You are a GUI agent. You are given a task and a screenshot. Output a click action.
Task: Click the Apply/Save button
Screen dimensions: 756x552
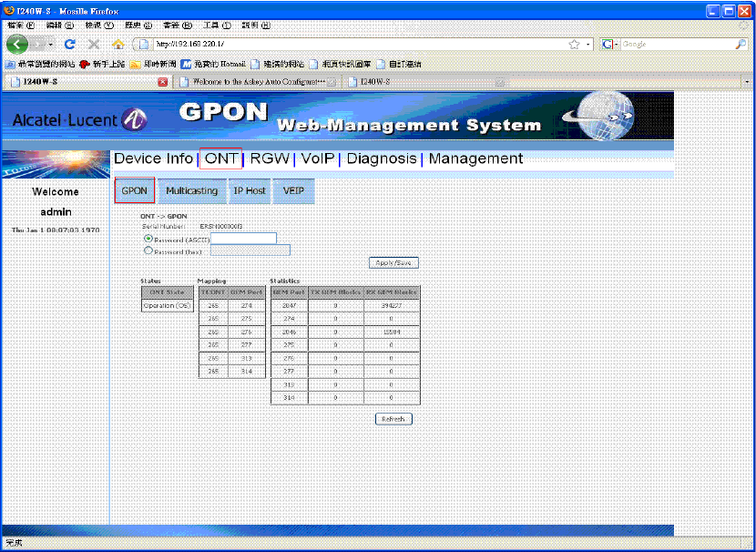click(x=393, y=263)
